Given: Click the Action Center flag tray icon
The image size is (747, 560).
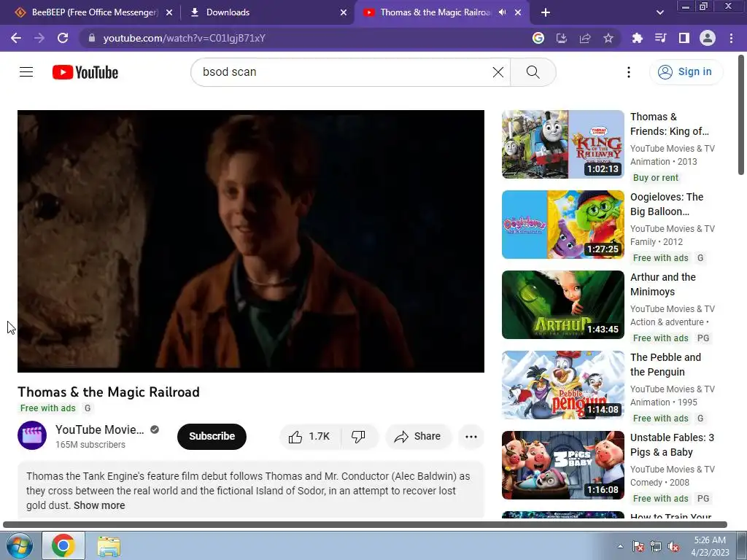Looking at the screenshot, I should [x=638, y=547].
